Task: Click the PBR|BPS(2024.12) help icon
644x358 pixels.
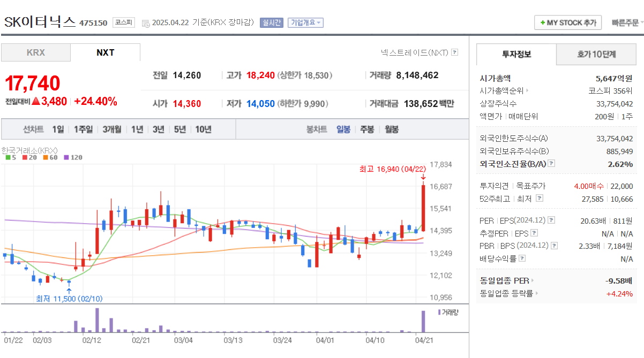Action: pyautogui.click(x=554, y=245)
